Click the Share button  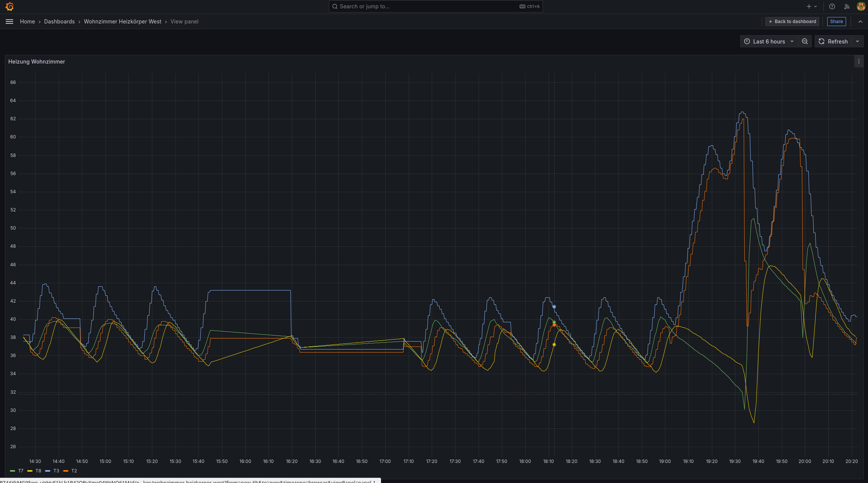point(836,22)
